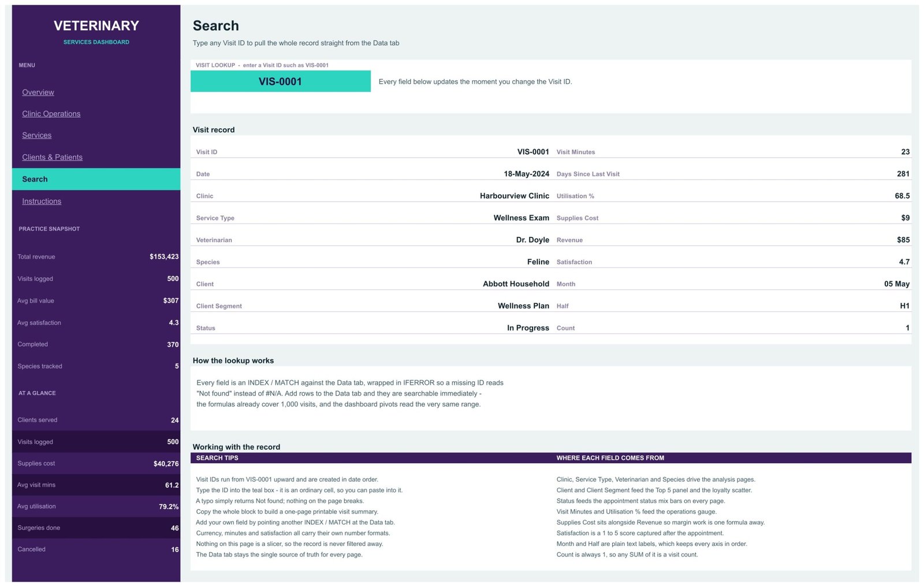
Task: Select the Satisfaction value 4.7
Action: 904,262
